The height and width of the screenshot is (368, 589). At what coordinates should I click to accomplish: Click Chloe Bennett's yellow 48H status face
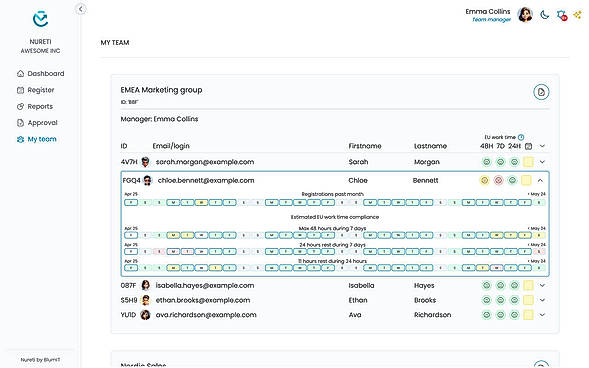[485, 181]
